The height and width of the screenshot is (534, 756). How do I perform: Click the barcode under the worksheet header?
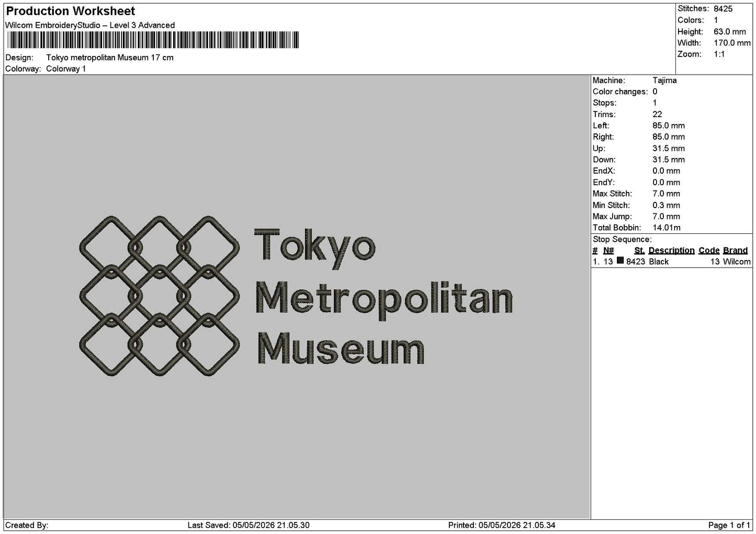[152, 40]
